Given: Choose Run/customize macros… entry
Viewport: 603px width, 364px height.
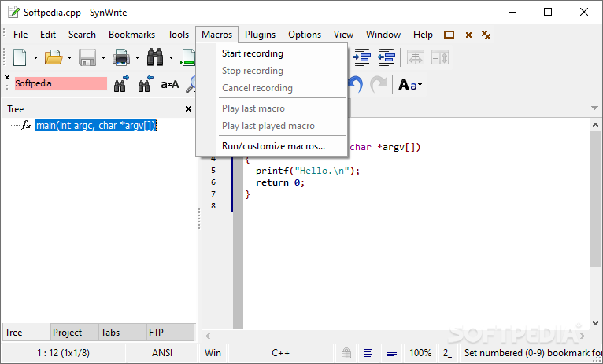Looking at the screenshot, I should click(x=272, y=146).
